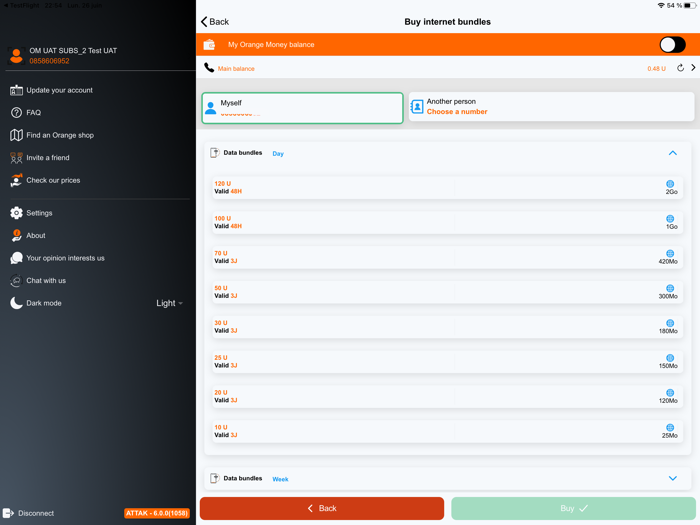The image size is (700, 525).
Task: Select the 30 U bundle row
Action: [447, 327]
